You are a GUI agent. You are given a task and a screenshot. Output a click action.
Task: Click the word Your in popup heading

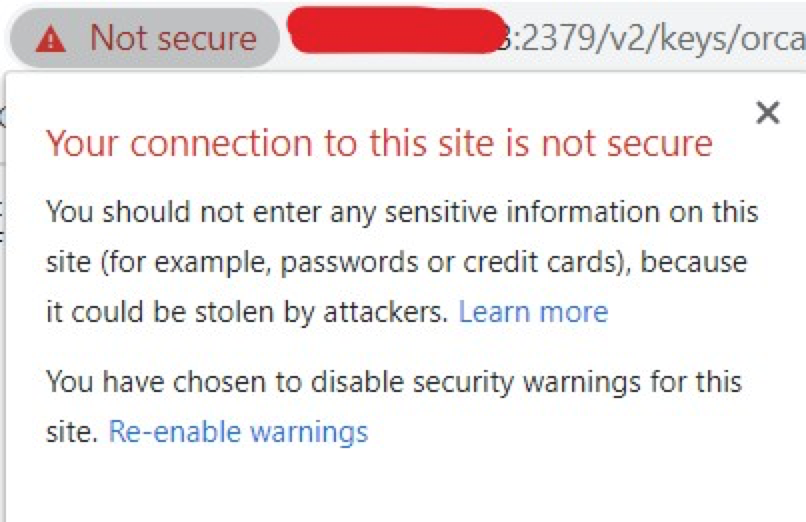coord(82,143)
